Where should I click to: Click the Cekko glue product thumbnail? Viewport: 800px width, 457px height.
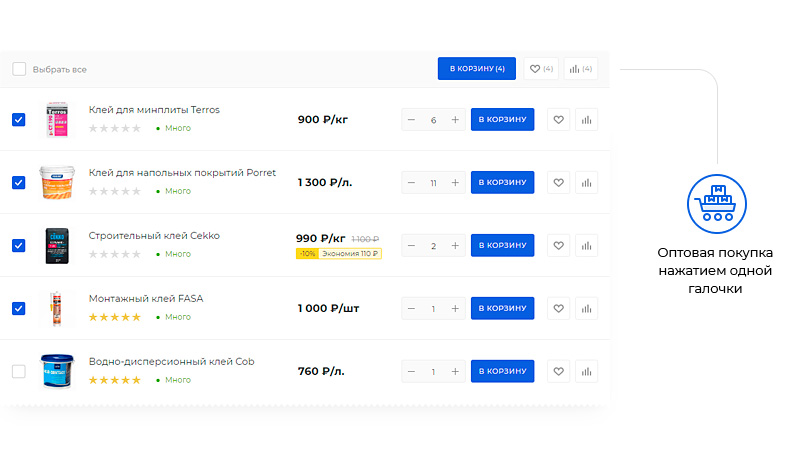pyautogui.click(x=56, y=245)
